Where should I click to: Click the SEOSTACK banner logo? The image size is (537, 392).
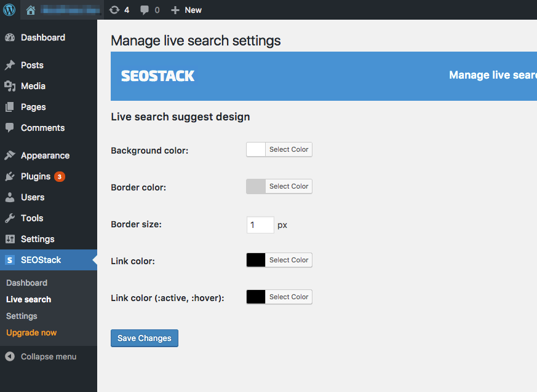(157, 76)
